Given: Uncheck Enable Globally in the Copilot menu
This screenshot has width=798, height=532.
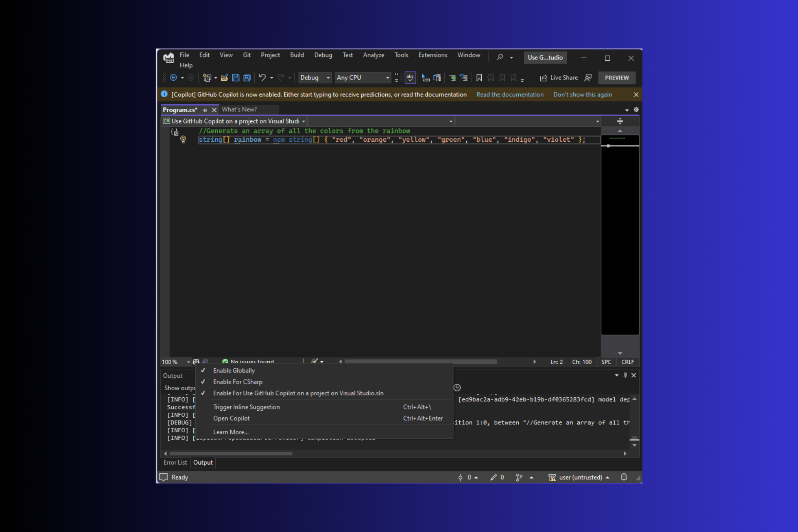Looking at the screenshot, I should pos(234,370).
